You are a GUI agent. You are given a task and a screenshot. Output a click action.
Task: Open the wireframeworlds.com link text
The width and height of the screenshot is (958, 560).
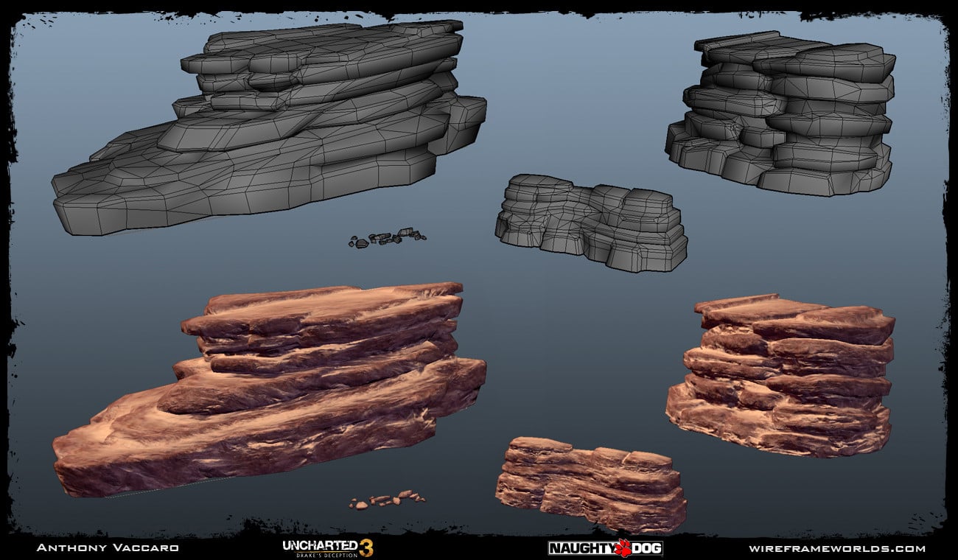point(836,548)
